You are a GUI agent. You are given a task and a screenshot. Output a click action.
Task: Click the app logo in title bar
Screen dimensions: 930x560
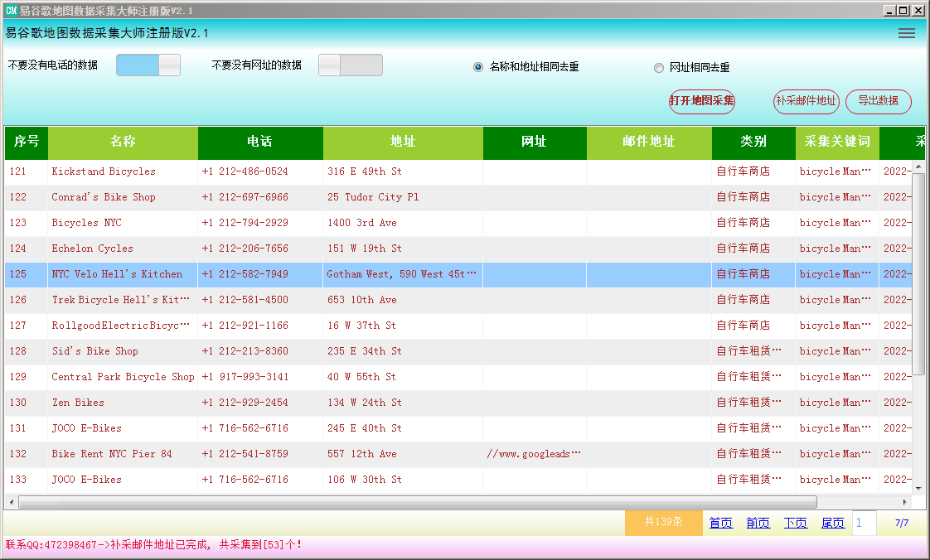pyautogui.click(x=11, y=10)
